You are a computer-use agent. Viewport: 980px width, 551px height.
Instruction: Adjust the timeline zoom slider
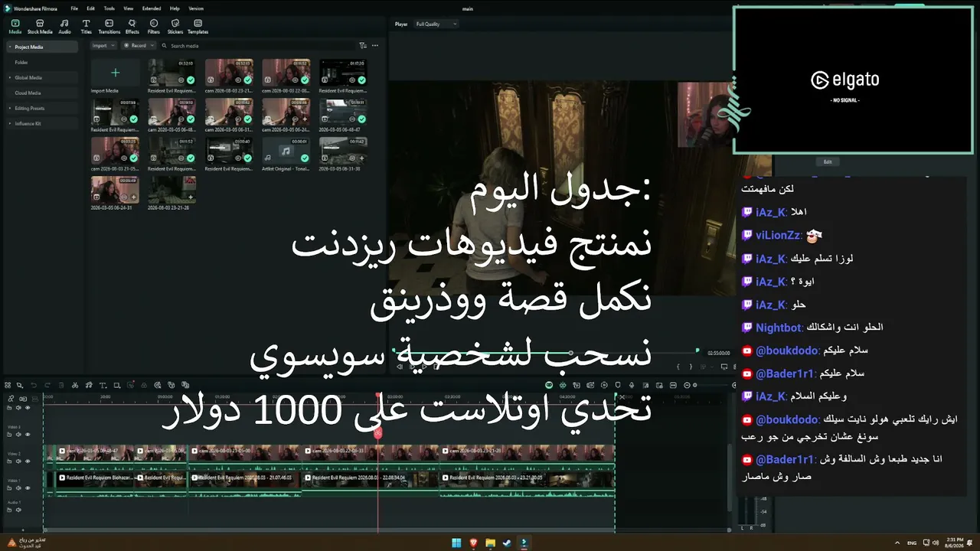tap(695, 385)
